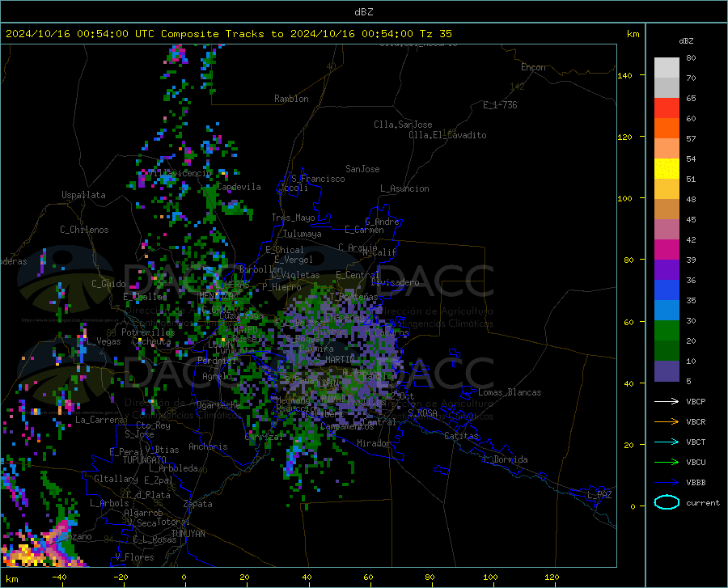The height and width of the screenshot is (588, 728).
Task: Click the 140 km vertical axis tick
Action: click(x=625, y=75)
